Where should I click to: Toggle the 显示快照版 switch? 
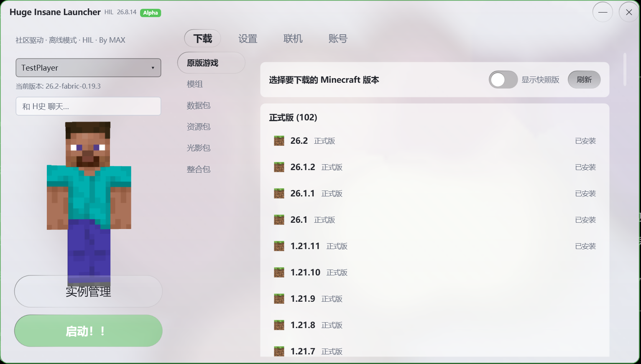(x=503, y=80)
